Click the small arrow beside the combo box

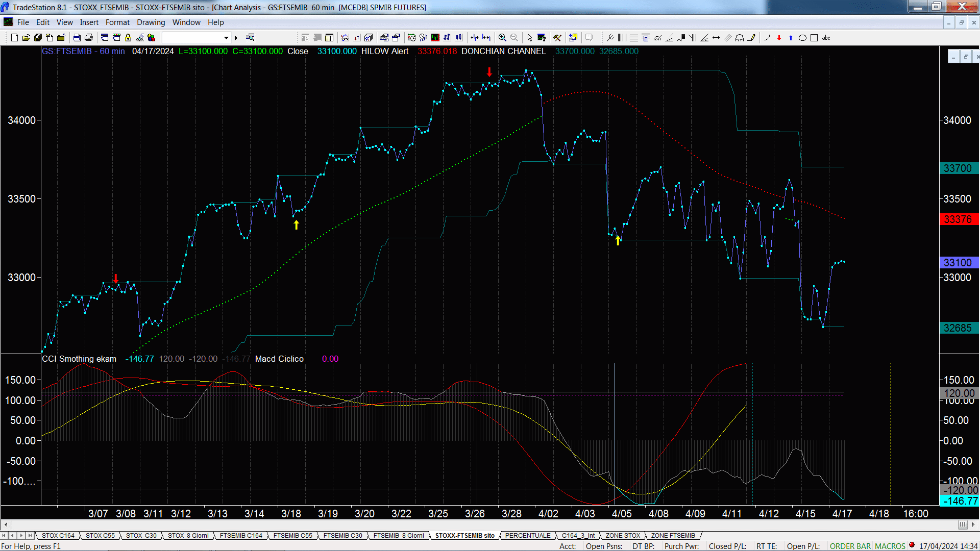tap(236, 38)
